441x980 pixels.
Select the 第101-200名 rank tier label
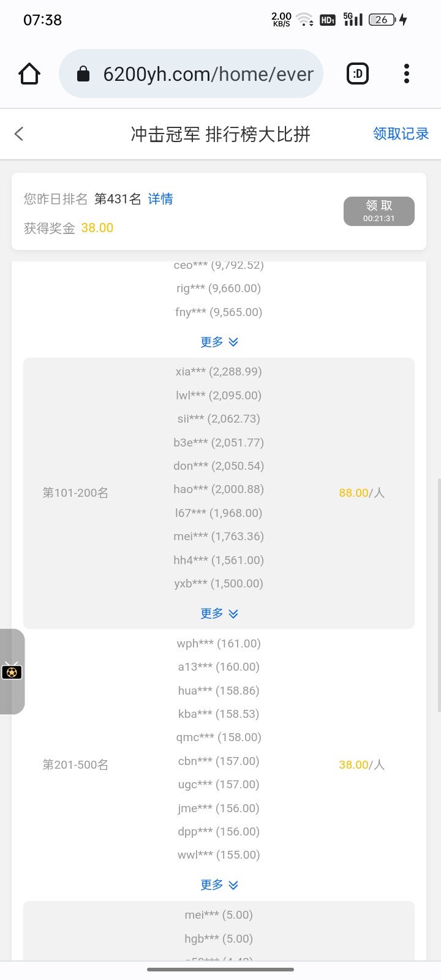tap(75, 493)
